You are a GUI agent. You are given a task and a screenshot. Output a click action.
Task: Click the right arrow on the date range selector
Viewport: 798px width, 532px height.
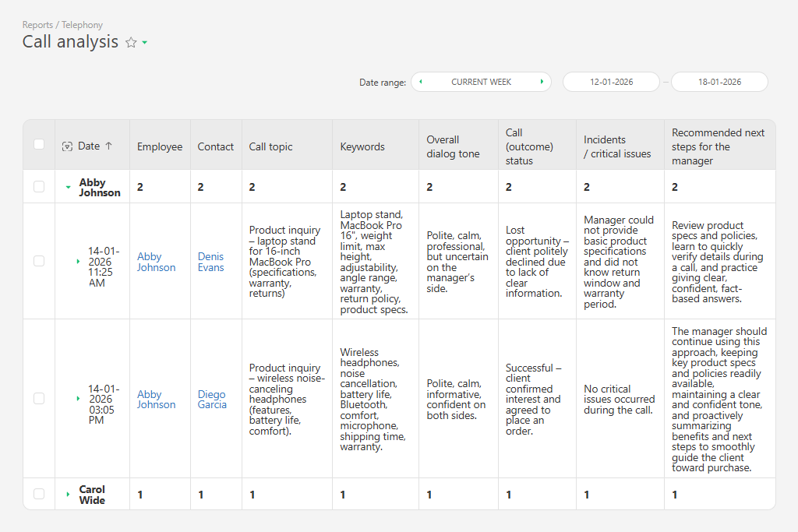click(543, 82)
